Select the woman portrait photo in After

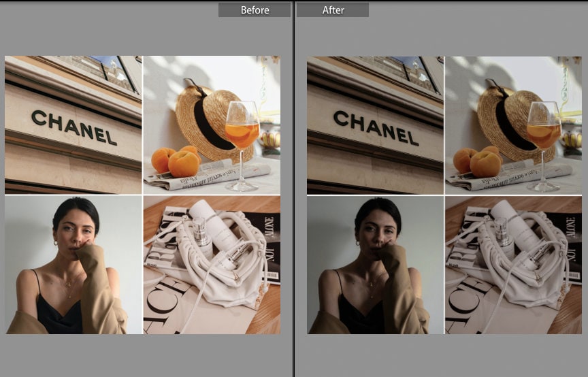click(376, 265)
